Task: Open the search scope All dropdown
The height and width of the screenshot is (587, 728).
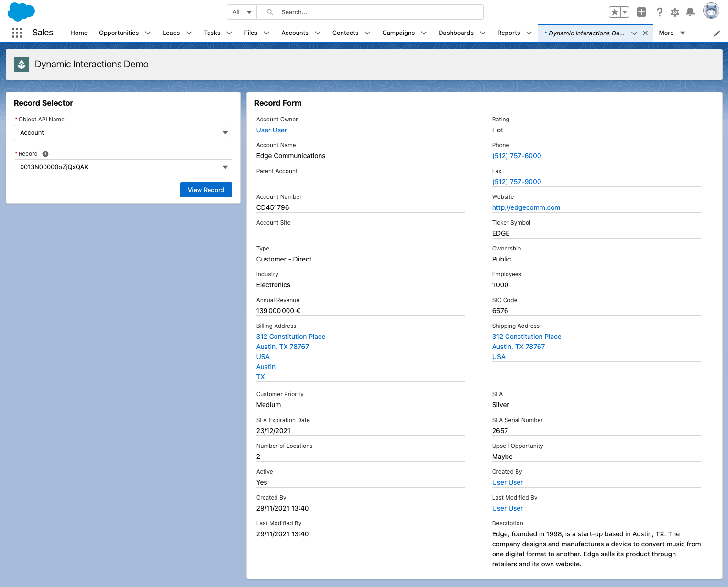Action: tap(242, 12)
